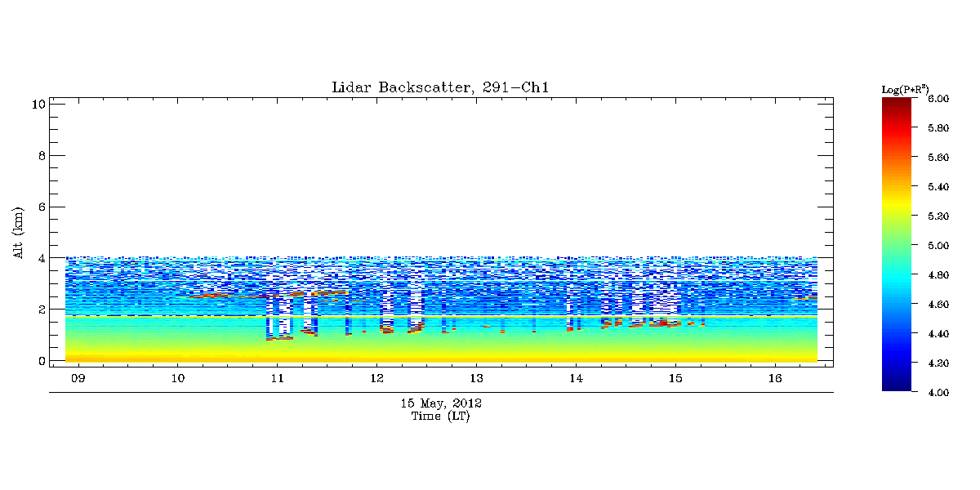Click the date label '15 May, 2012'

(x=441, y=403)
